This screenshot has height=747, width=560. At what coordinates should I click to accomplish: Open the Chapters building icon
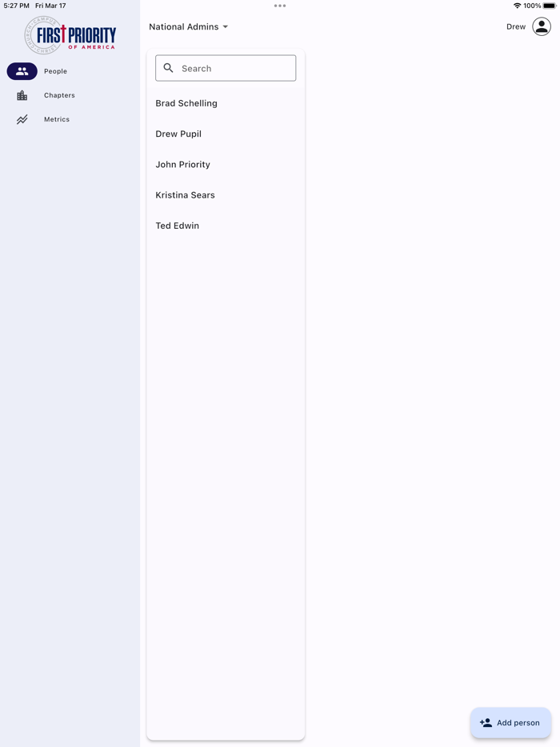(x=22, y=95)
